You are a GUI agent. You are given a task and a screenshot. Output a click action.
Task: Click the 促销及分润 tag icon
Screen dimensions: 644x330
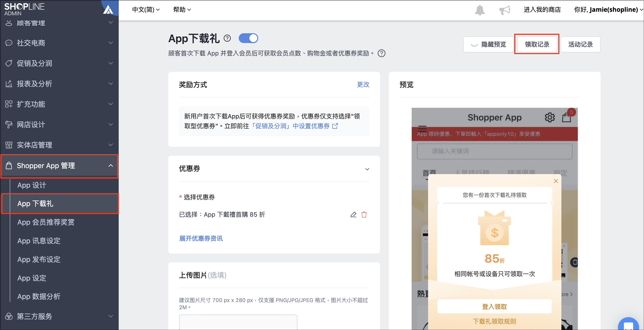click(x=9, y=63)
